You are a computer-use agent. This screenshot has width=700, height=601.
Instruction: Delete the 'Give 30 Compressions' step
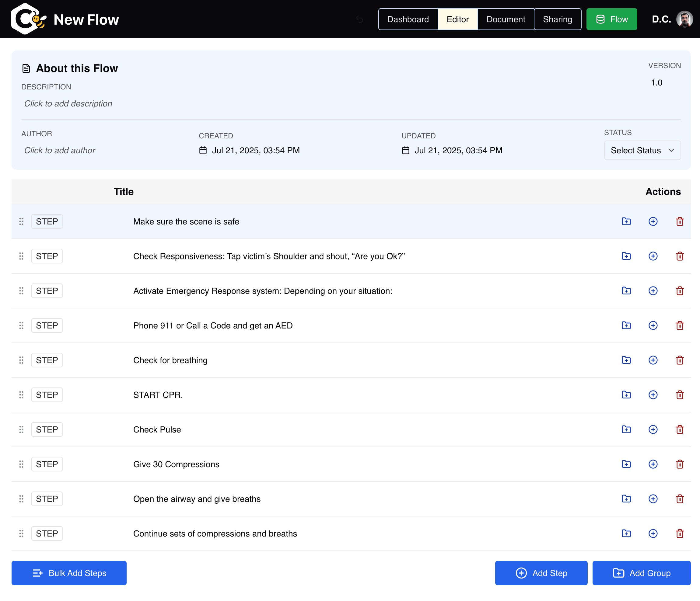pos(680,464)
